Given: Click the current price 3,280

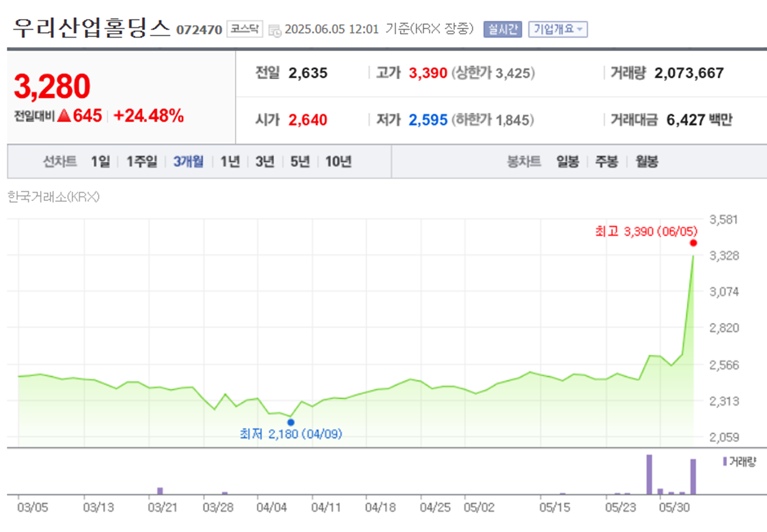Looking at the screenshot, I should [x=52, y=86].
